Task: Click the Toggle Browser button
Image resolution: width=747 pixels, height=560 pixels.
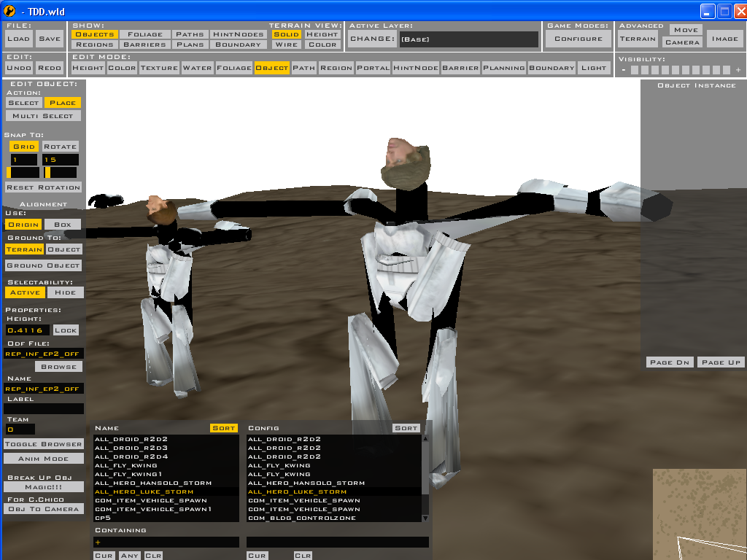Action: pos(43,444)
